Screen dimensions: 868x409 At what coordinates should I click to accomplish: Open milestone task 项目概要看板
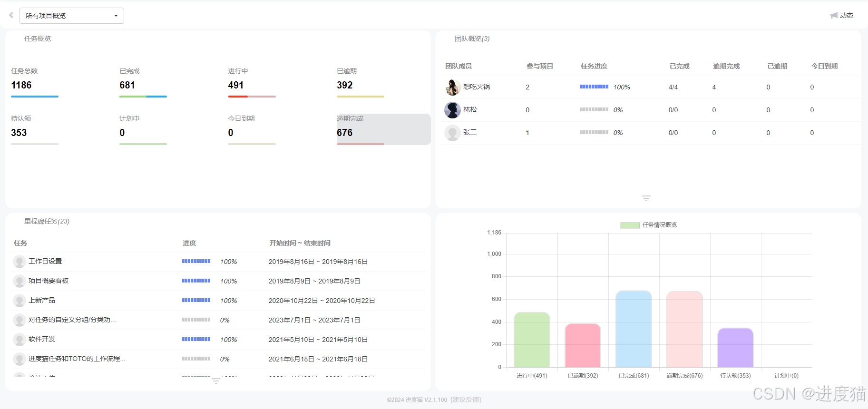pos(49,281)
